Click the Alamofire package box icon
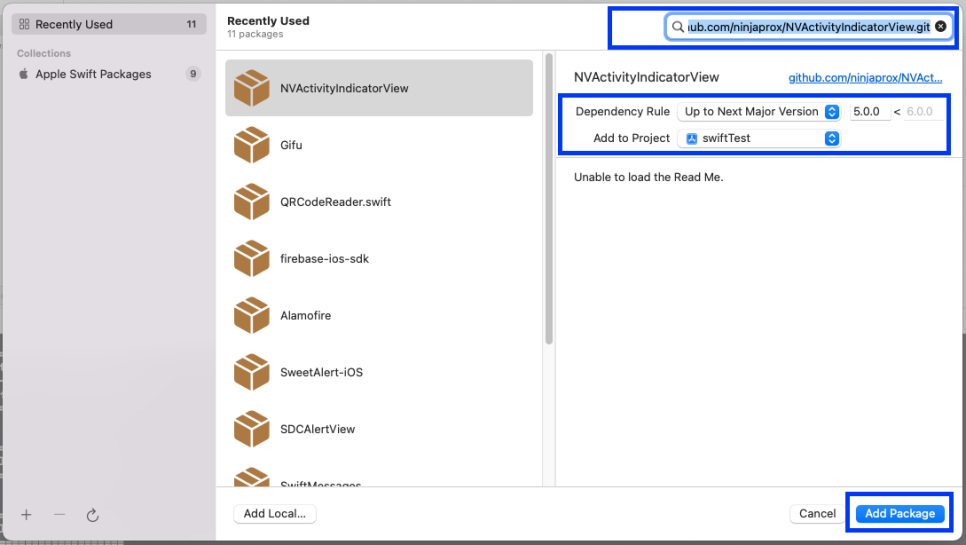The height and width of the screenshot is (545, 966). pos(251,315)
